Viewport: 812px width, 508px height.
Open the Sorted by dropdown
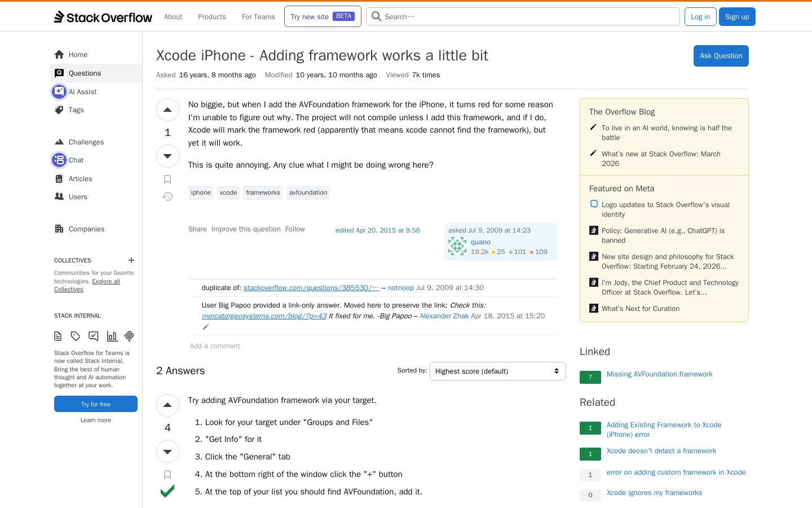[x=497, y=371]
